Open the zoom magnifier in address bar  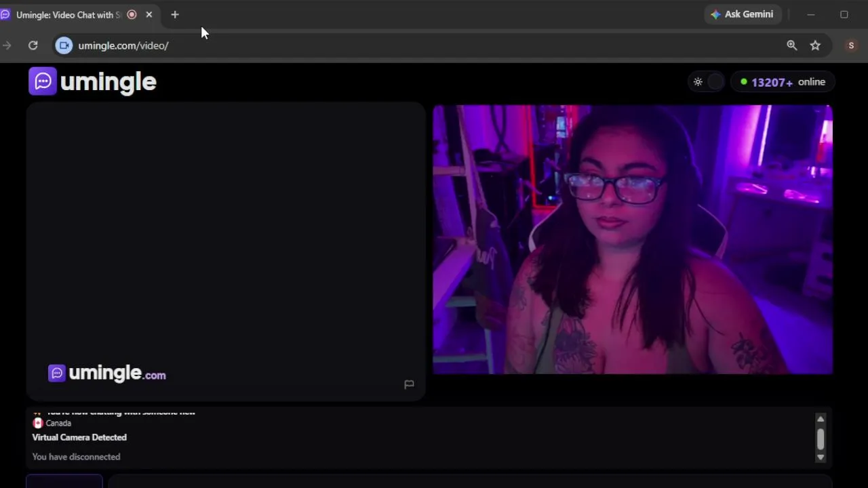(x=791, y=45)
